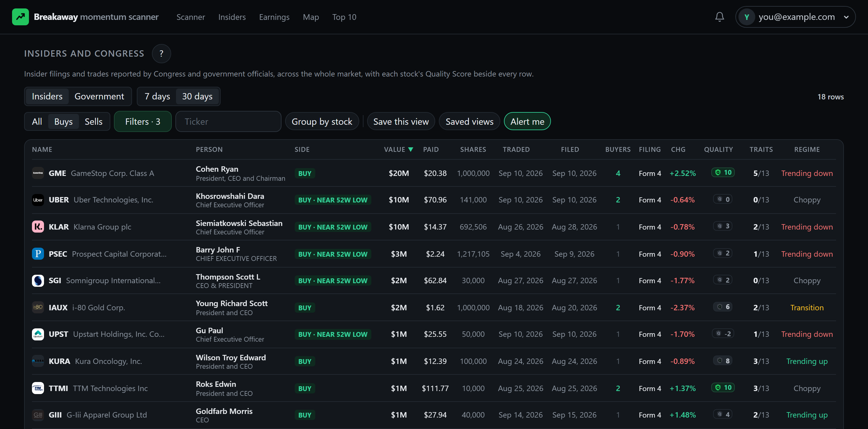Sort by the PAID column header
Viewport: 868px width, 429px height.
pyautogui.click(x=431, y=149)
